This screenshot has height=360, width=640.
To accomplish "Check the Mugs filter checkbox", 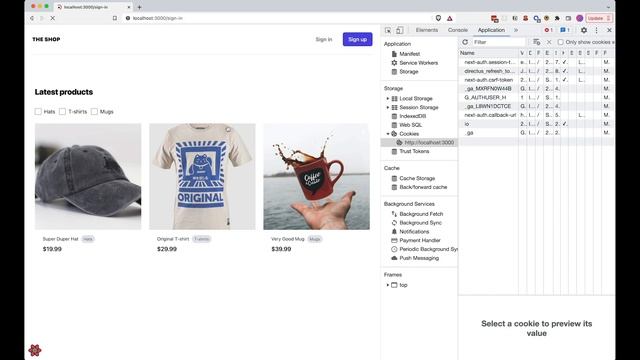I will point(94,111).
